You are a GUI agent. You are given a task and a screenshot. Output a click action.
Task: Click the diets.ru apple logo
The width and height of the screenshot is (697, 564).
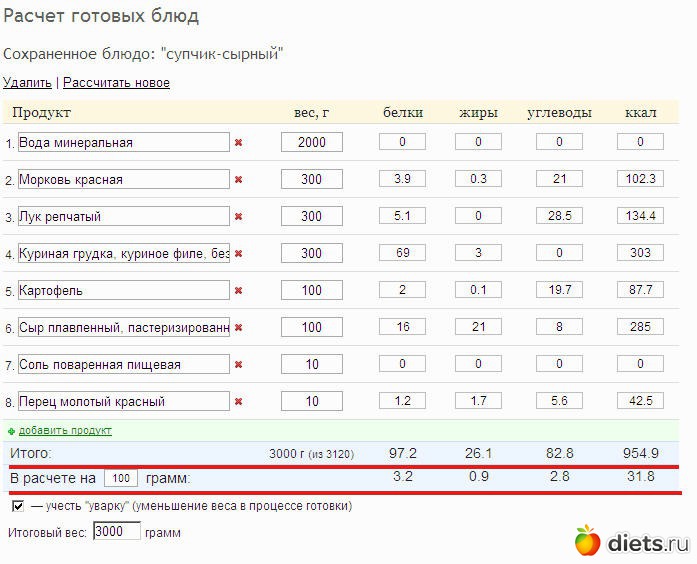(587, 542)
